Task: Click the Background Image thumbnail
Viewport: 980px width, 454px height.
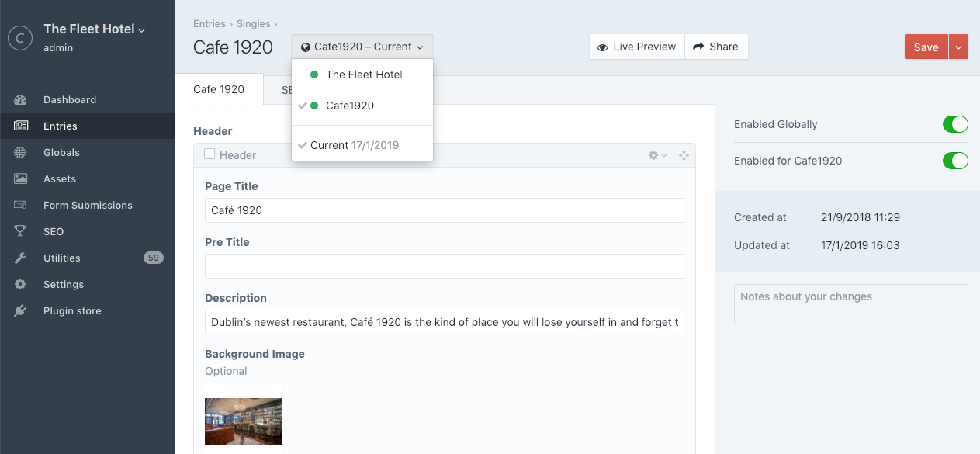Action: 244,421
